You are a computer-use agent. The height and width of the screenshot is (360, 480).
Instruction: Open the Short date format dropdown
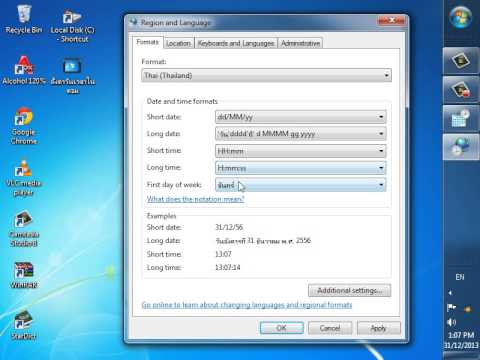[301, 117]
